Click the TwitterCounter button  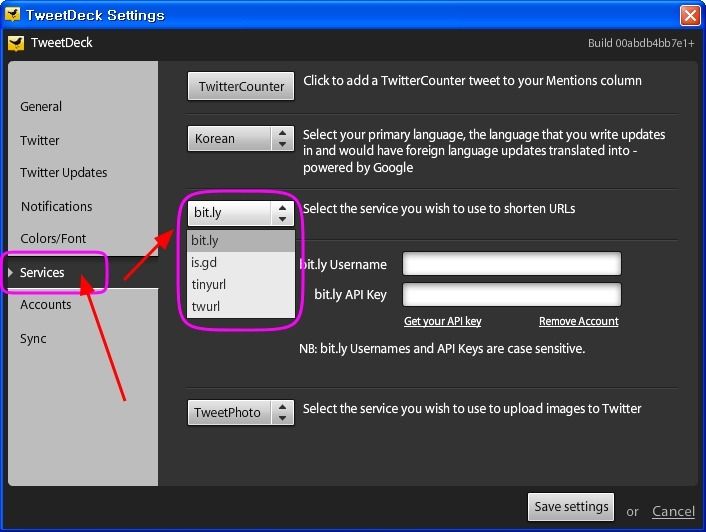pos(241,86)
